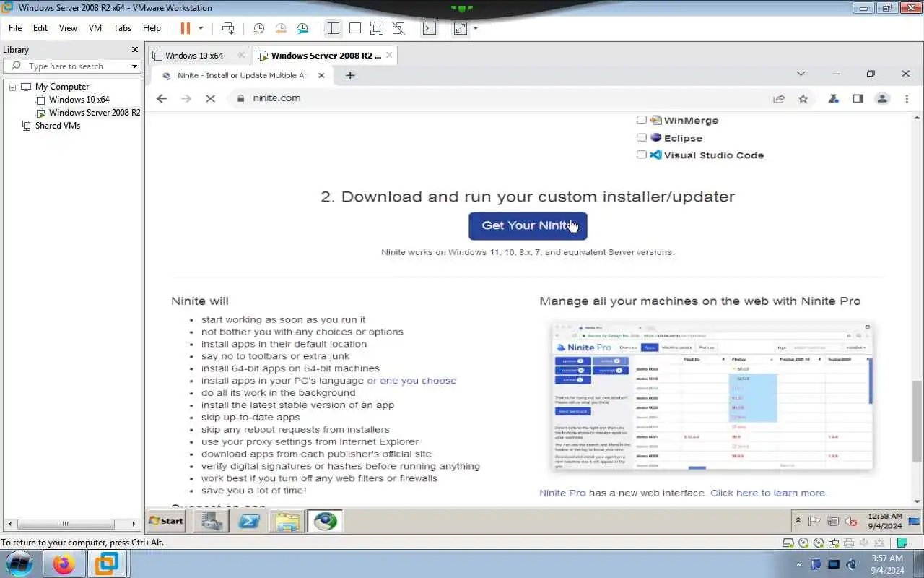Close the Ninite browser tab

321,75
